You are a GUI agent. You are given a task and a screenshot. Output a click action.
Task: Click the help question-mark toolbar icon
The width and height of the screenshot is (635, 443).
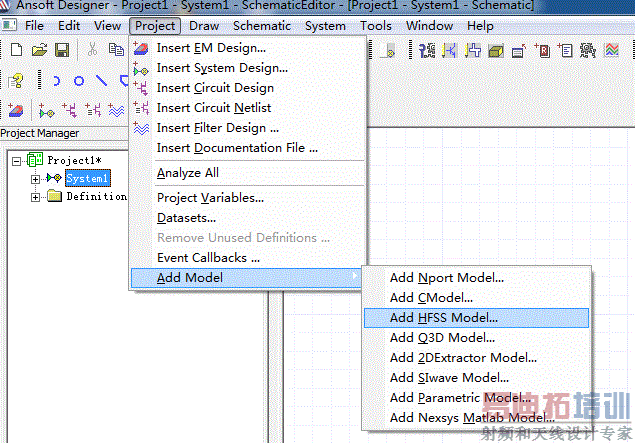click(x=16, y=81)
